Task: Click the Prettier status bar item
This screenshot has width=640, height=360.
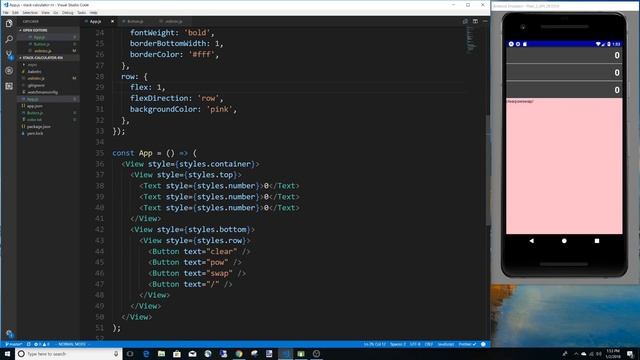Action: [x=467, y=344]
